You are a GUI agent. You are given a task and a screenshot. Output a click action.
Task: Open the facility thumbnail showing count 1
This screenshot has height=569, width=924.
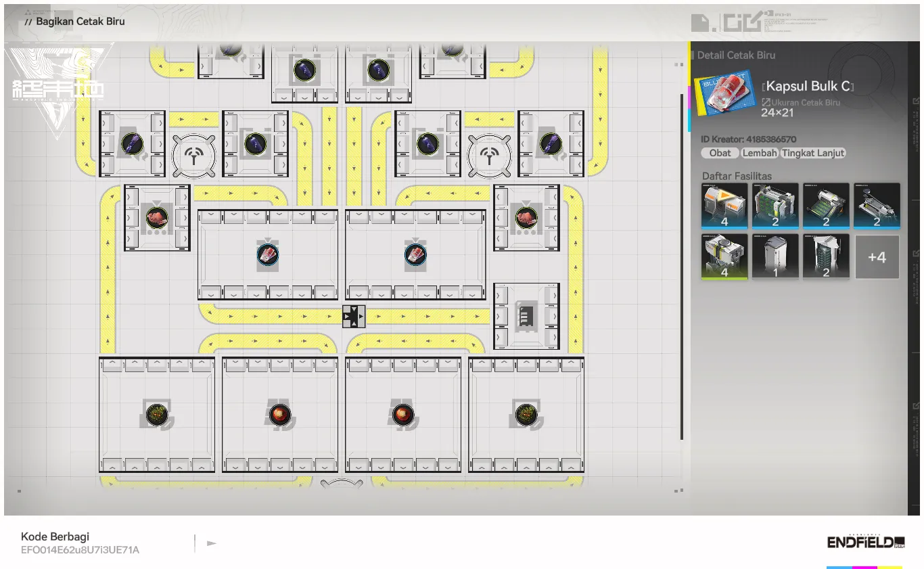[775, 257]
